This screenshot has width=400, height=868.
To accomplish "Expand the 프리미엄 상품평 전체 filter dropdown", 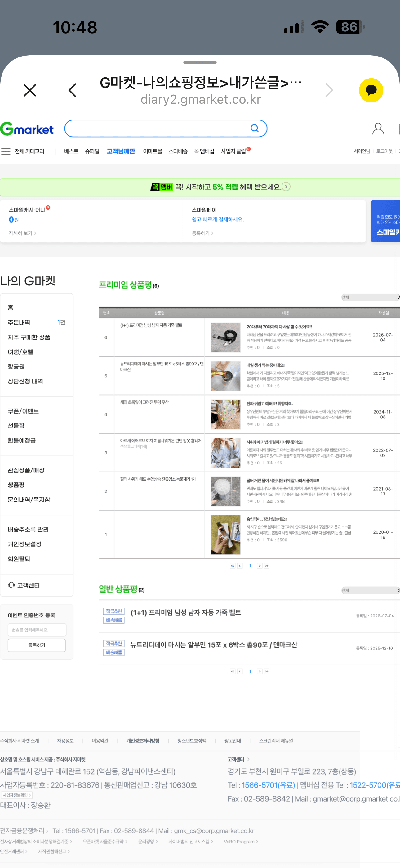I will pos(370,297).
